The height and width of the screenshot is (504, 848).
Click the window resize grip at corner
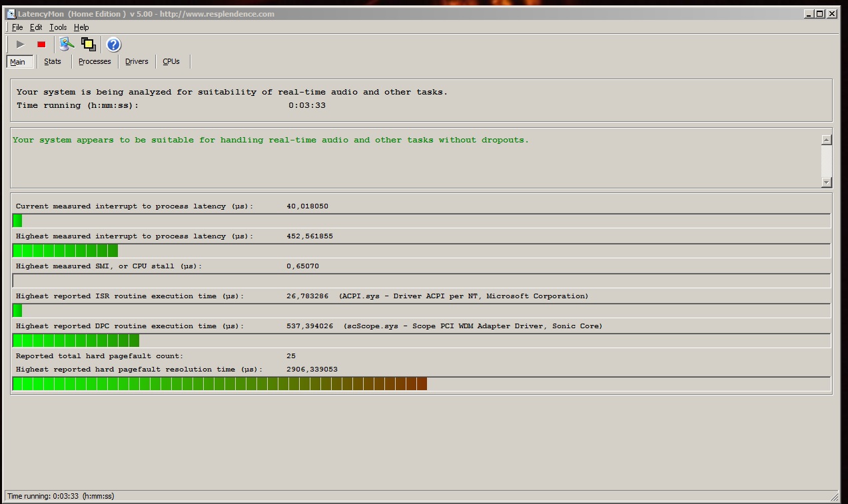coord(835,497)
